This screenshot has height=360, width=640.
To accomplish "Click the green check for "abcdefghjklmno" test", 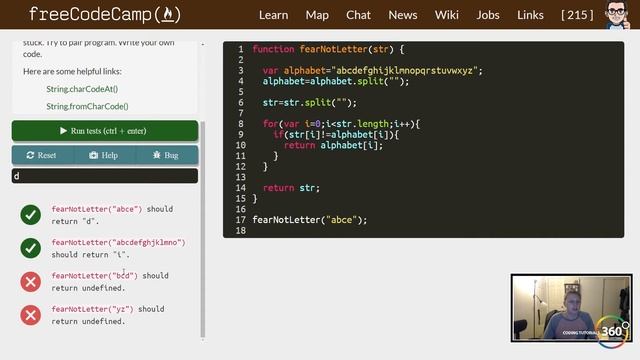I will click(x=31, y=248).
